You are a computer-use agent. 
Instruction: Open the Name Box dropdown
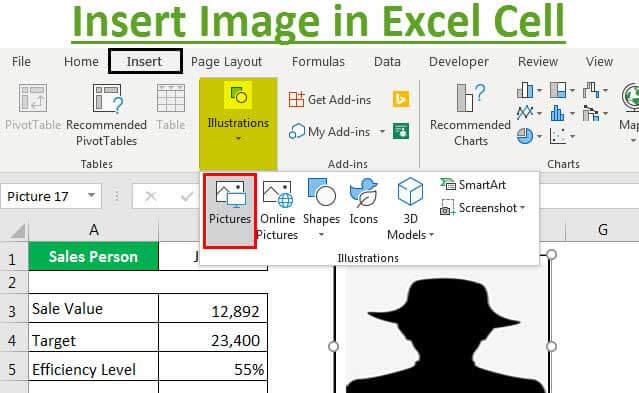pyautogui.click(x=92, y=196)
